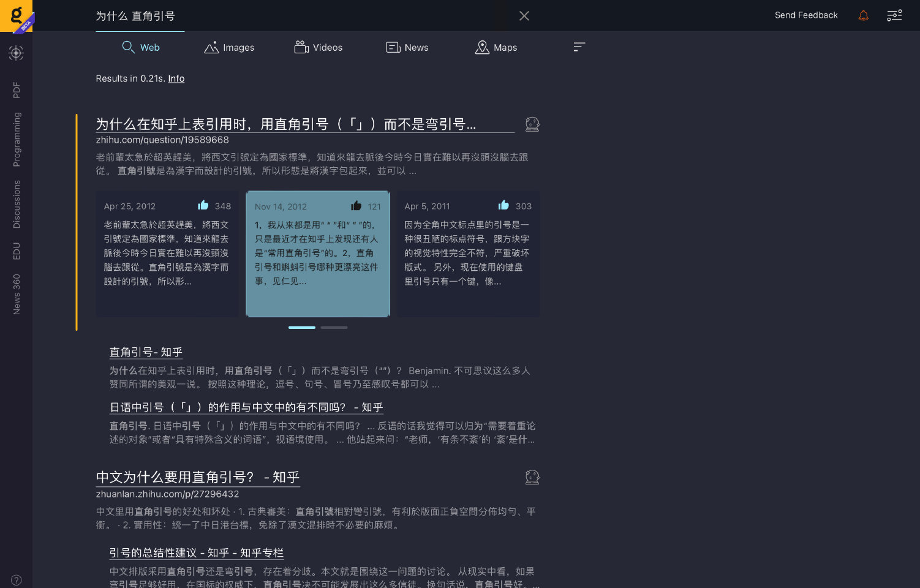Open notifications bell icon
Viewport: 920px width, 588px height.
tap(863, 16)
